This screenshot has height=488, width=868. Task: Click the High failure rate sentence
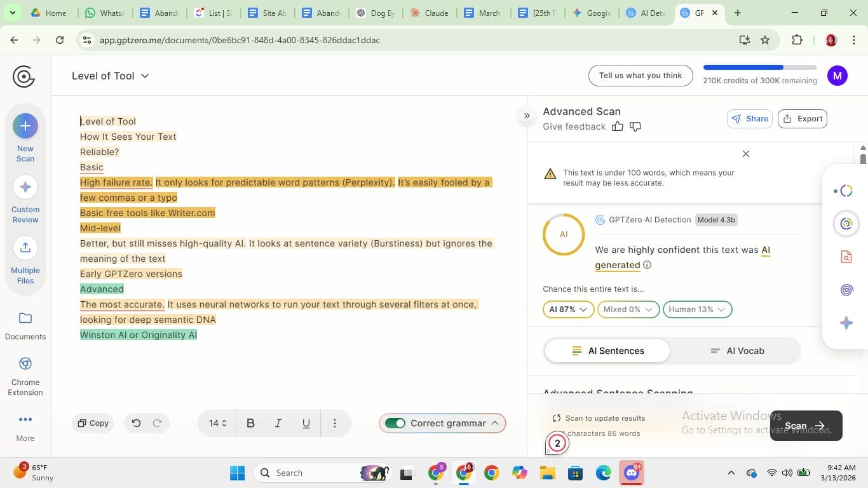(x=116, y=182)
